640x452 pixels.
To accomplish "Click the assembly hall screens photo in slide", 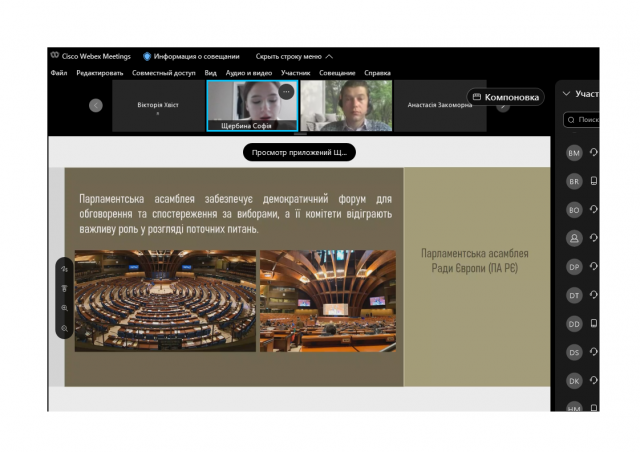I will coord(328,301).
